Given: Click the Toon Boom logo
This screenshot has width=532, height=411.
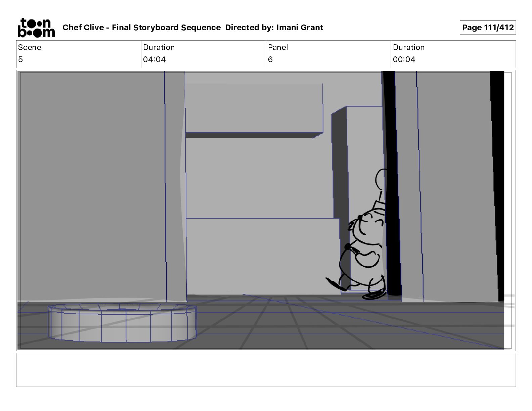Looking at the screenshot, I should click(x=36, y=28).
